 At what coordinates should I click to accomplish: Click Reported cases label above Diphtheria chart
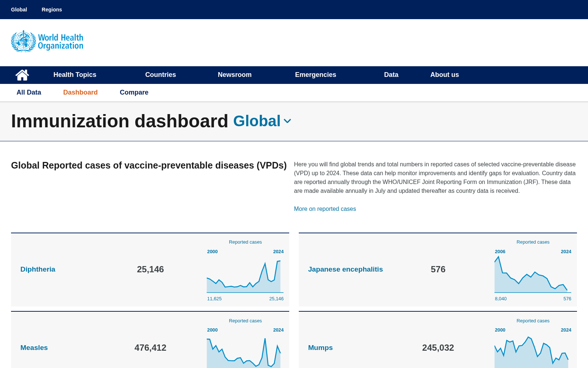pyautogui.click(x=245, y=242)
